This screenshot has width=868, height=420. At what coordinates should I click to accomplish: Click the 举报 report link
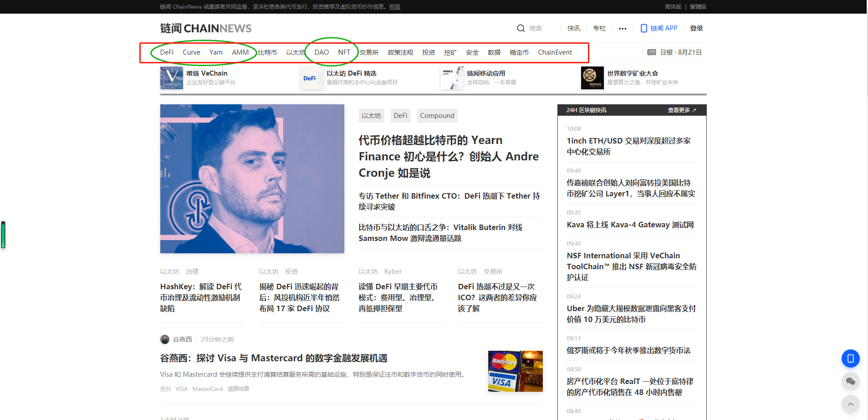pyautogui.click(x=395, y=7)
